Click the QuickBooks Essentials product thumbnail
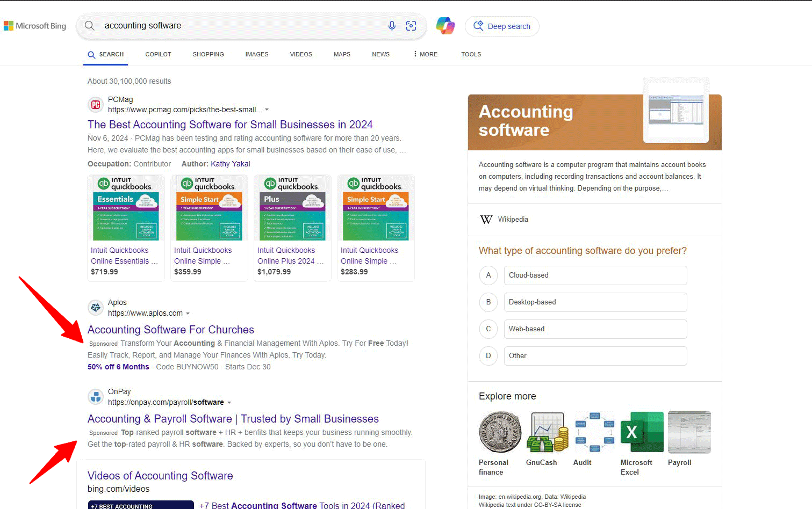This screenshot has width=812, height=509. 126,208
